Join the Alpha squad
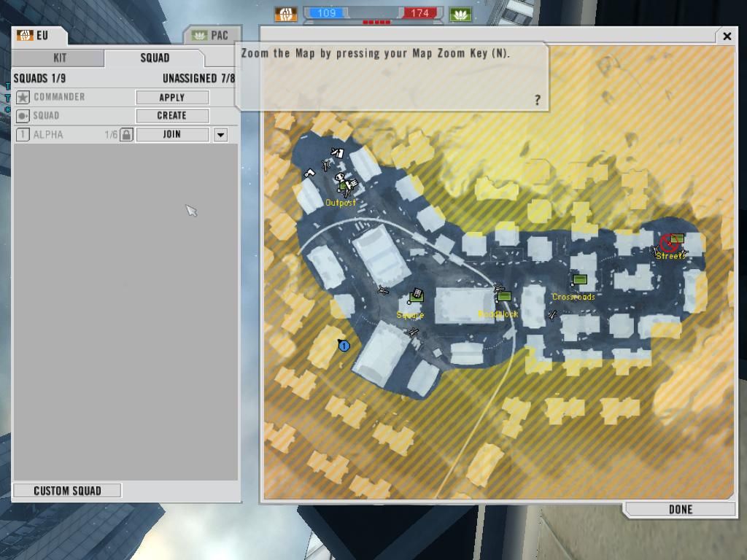Screen dimensions: 747x560 172,134
